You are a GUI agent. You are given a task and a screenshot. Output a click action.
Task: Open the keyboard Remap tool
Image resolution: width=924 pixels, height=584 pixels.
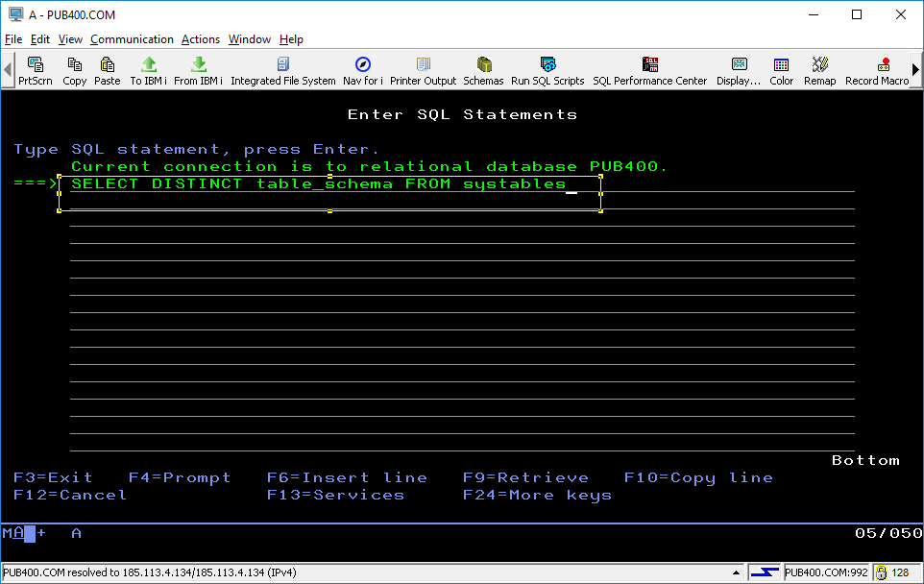click(x=819, y=68)
